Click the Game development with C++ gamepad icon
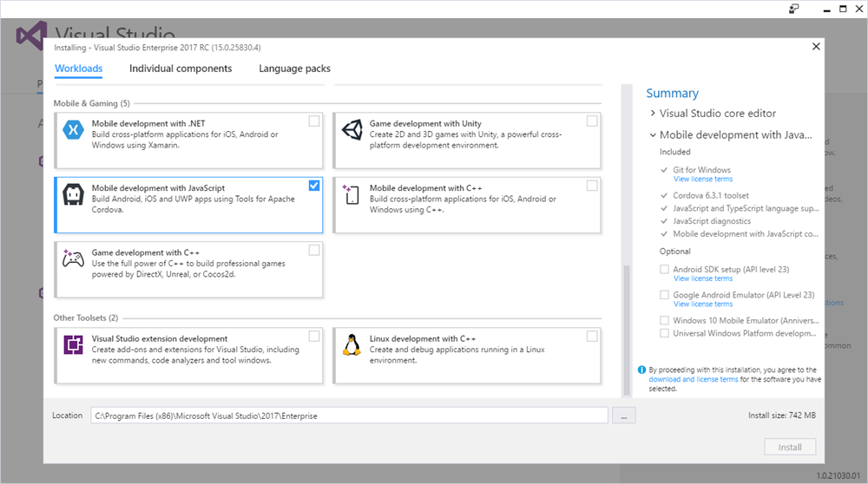The width and height of the screenshot is (868, 484). click(73, 259)
